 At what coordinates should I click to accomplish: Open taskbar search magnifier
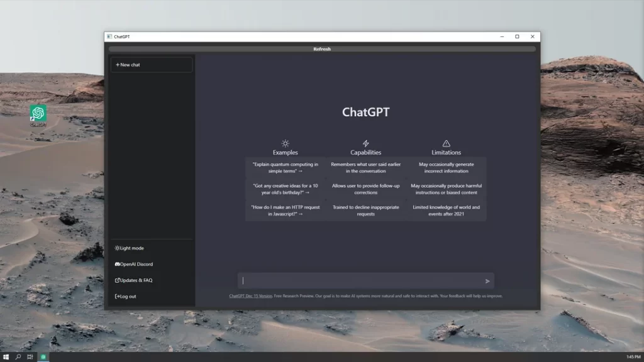[x=18, y=357]
